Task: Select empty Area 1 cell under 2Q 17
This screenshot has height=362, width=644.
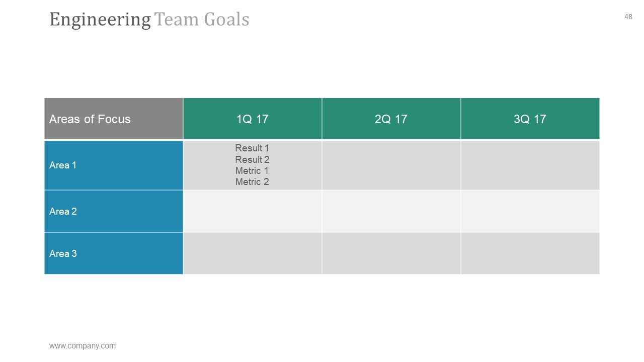Action: pos(391,165)
